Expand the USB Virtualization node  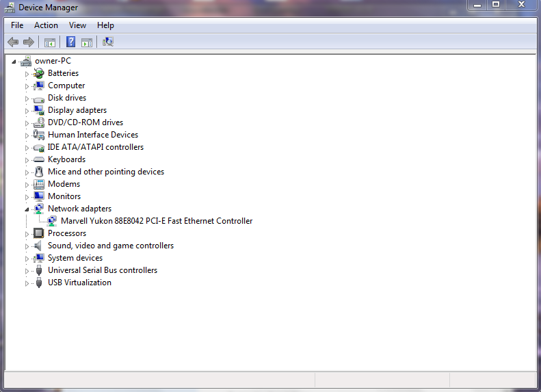coord(27,283)
